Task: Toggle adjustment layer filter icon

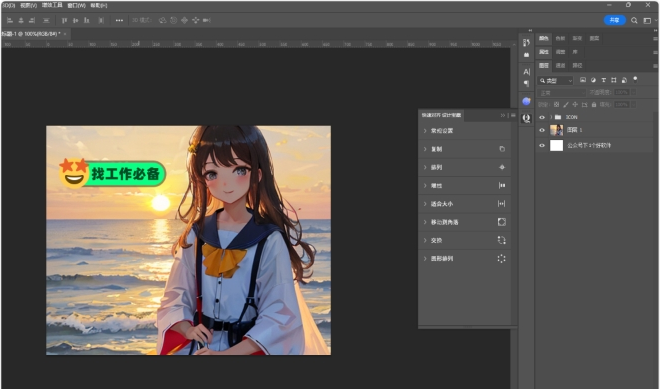Action: [593, 80]
